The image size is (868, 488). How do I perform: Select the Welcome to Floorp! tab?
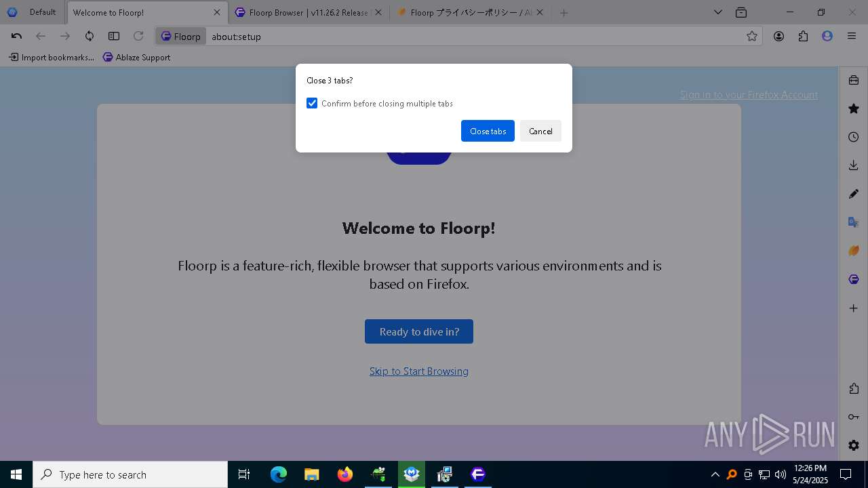[147, 12]
